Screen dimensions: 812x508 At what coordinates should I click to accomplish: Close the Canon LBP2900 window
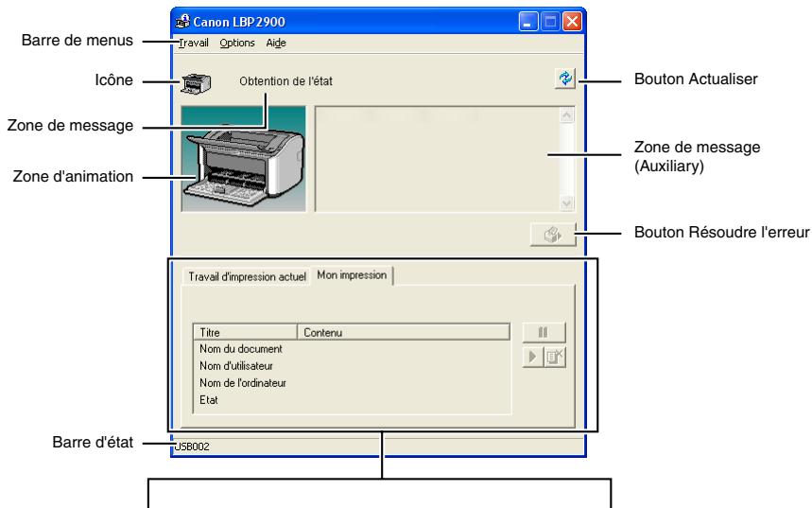click(x=572, y=22)
